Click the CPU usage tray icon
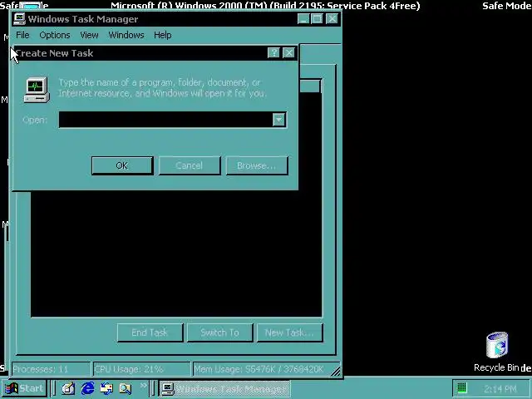The height and width of the screenshot is (399, 532). point(462,388)
